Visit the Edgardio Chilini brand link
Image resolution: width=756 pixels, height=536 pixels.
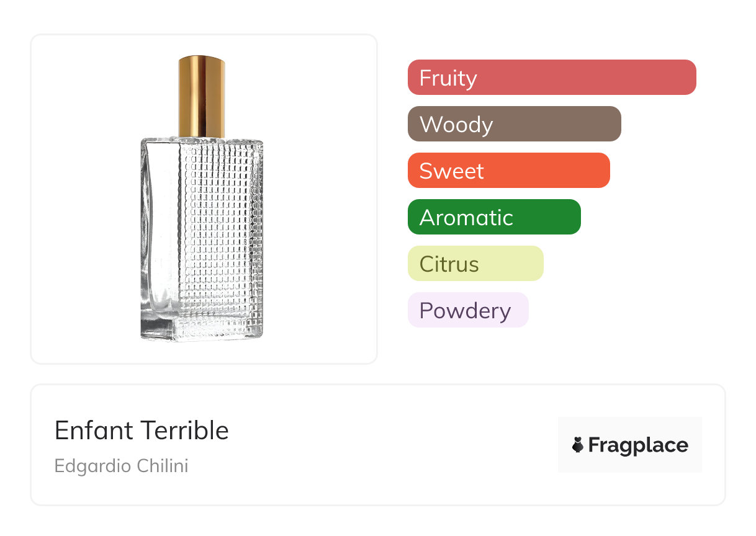point(121,465)
